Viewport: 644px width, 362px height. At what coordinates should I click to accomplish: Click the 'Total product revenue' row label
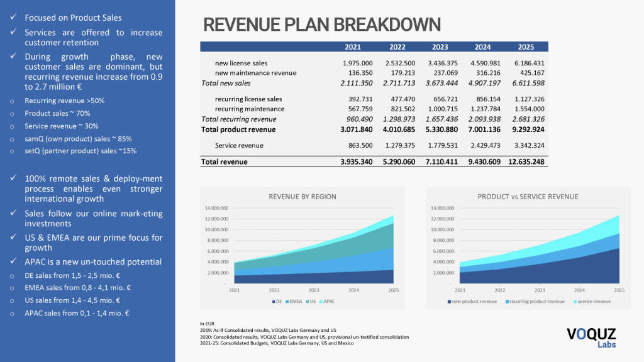(x=238, y=129)
